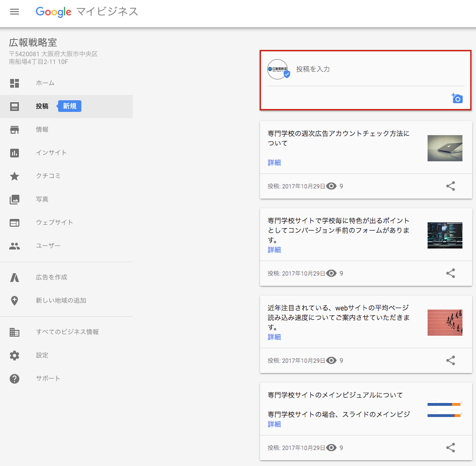Click the 新しい地域の追加 pin icon
Viewport: 476px width, 466px height.
tap(15, 301)
